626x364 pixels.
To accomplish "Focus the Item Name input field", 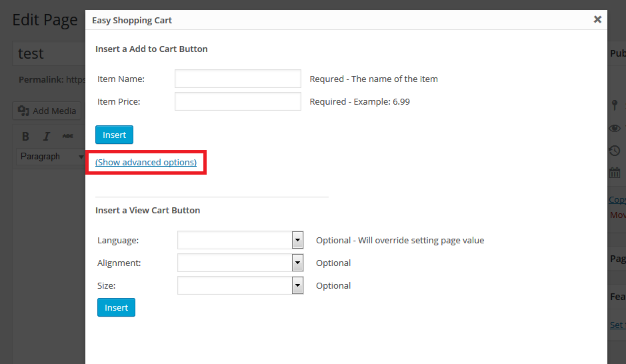I will 237,79.
